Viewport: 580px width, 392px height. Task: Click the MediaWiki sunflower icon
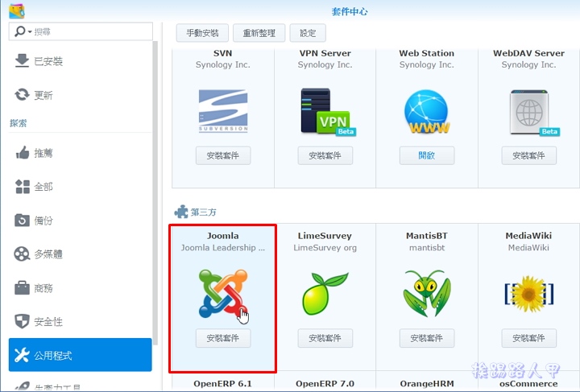coord(529,294)
